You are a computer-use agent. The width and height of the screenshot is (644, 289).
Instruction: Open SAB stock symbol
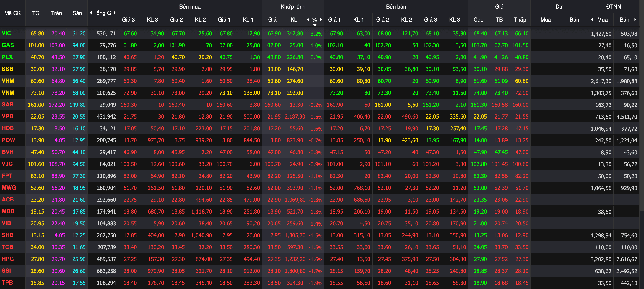click(x=8, y=105)
